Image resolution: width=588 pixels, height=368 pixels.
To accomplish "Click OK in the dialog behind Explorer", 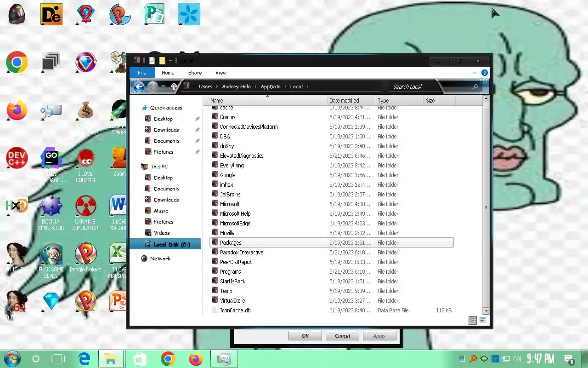I will pos(305,336).
